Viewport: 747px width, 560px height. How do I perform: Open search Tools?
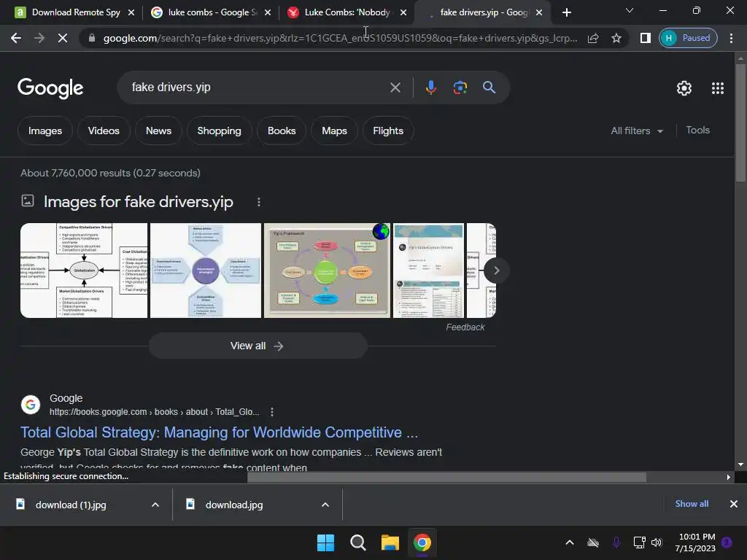tap(698, 130)
